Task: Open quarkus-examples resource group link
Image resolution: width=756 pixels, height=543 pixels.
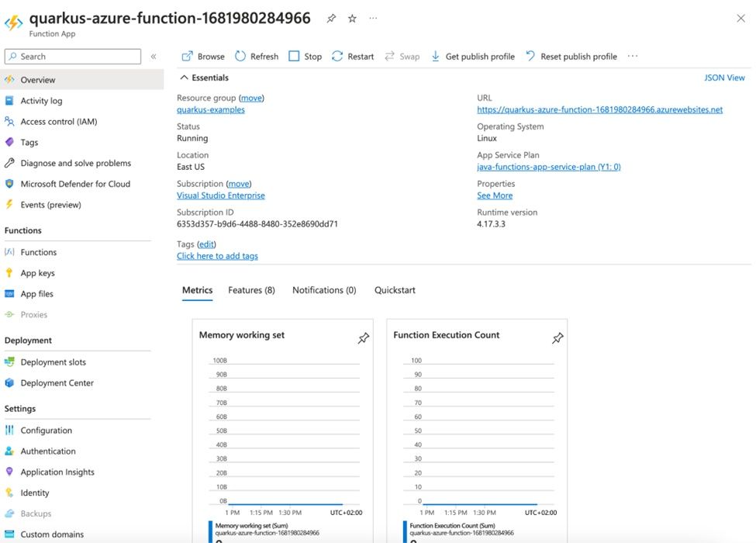Action: [x=211, y=110]
